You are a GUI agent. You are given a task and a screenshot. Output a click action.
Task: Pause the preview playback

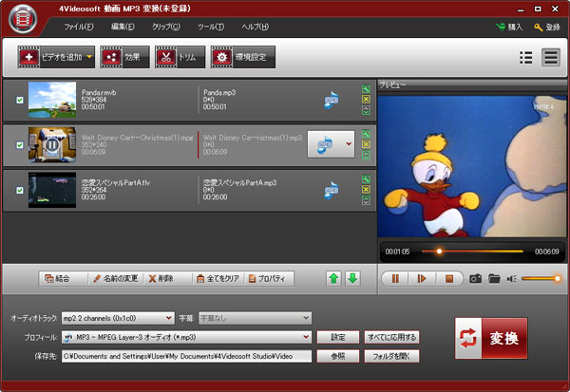[395, 279]
